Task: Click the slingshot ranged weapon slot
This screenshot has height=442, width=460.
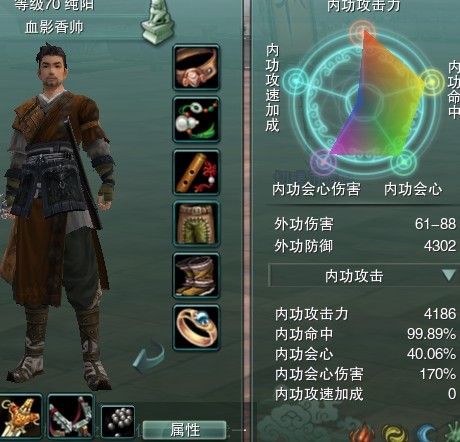Action: pos(70,417)
